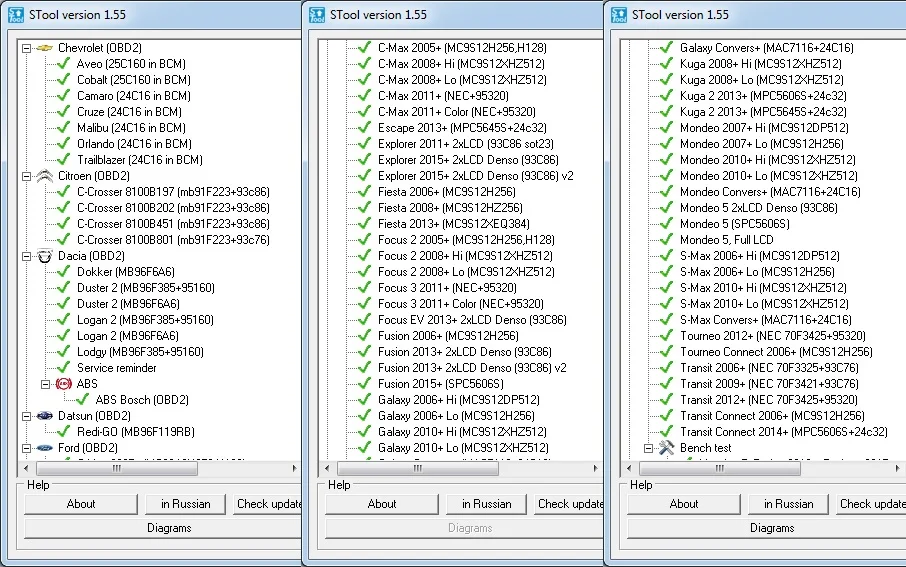The width and height of the screenshot is (906, 567).
Task: Collapse the Datsun (OBD2) tree node
Action: [27, 416]
